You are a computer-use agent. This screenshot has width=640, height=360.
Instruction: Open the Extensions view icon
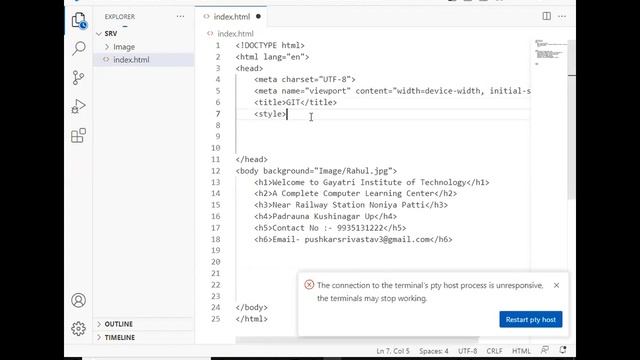coord(78,136)
